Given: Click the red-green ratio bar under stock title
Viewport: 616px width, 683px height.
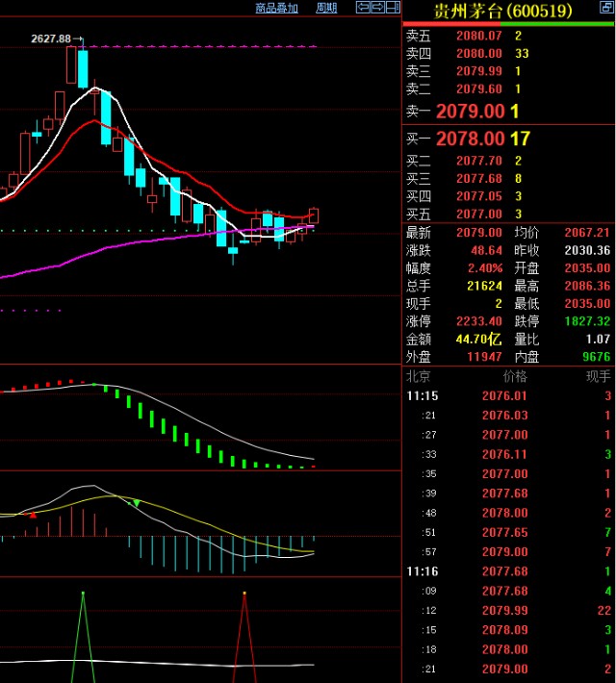Looking at the screenshot, I should [x=508, y=23].
